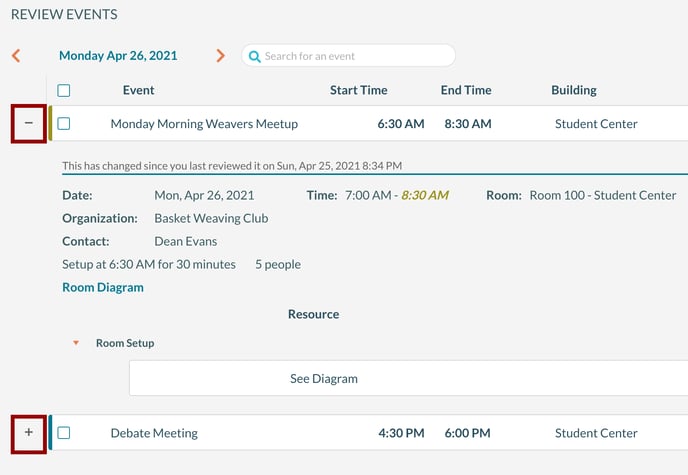Click the 6:30 AM start time cell
The height and width of the screenshot is (475, 688).
tap(401, 124)
